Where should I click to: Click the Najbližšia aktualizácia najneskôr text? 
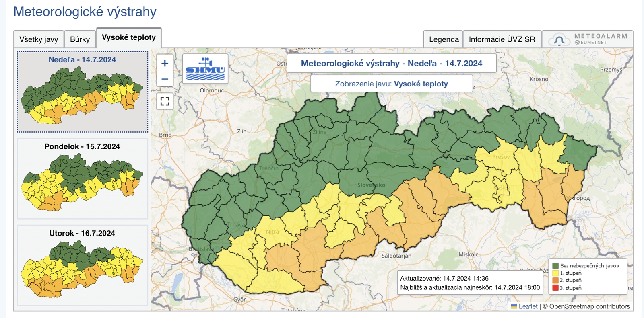[x=470, y=287]
